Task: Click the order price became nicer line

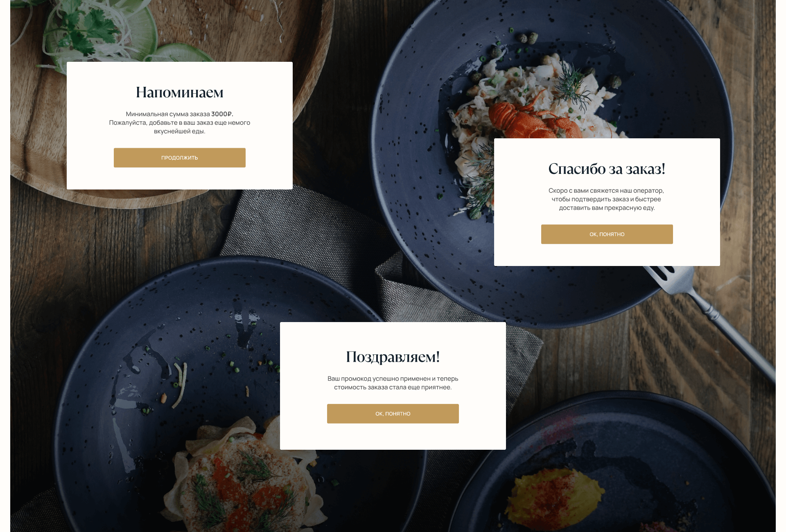Action: click(393, 388)
